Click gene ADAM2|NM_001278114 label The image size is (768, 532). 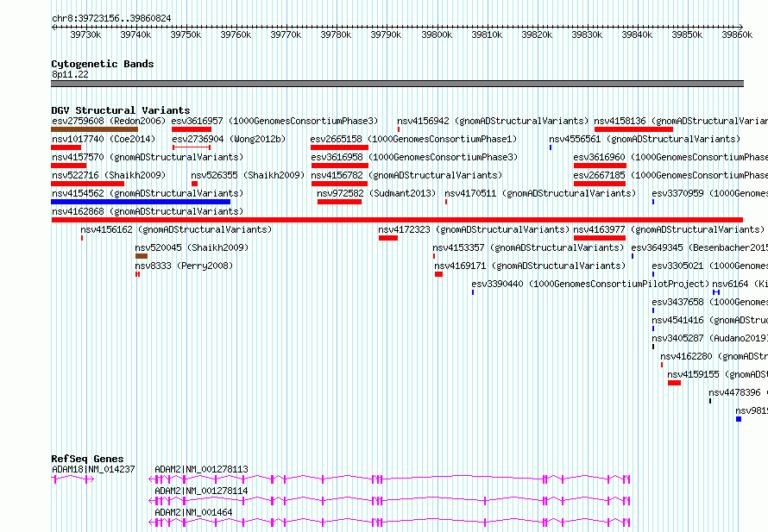click(201, 491)
